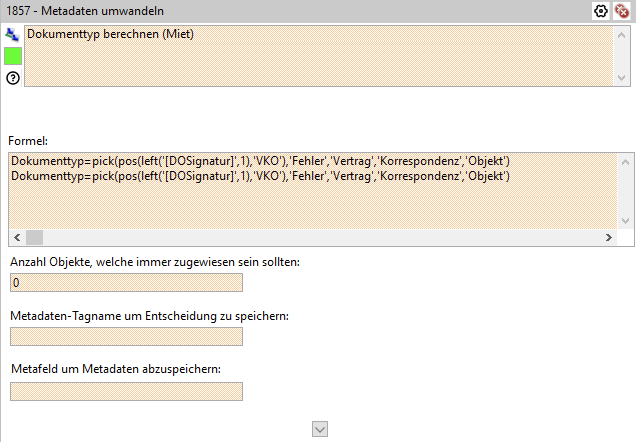This screenshot has width=636, height=442.
Task: Click the Metadaten-Tagname input field
Action: [126, 336]
